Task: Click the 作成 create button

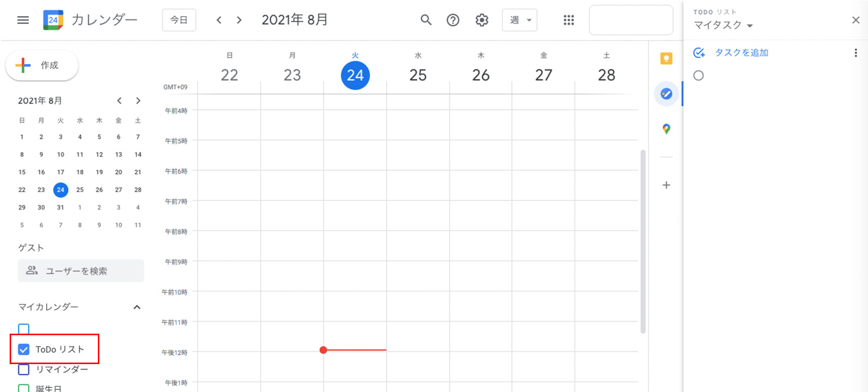Action: click(x=42, y=65)
